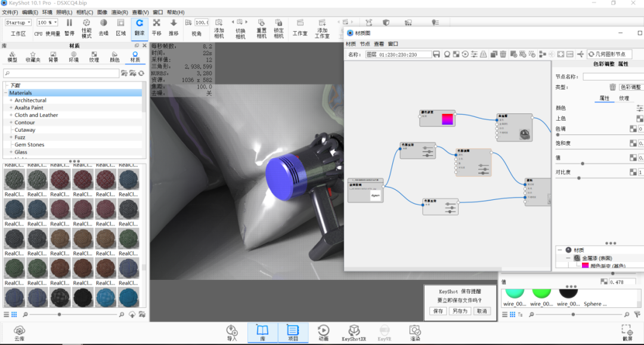Expand the Fuzz folder

point(11,137)
